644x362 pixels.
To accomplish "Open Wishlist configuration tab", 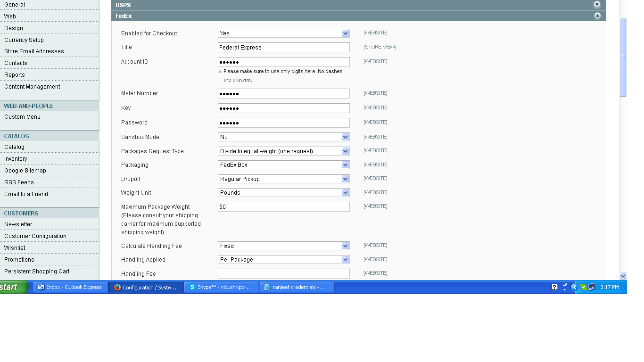I will point(50,247).
